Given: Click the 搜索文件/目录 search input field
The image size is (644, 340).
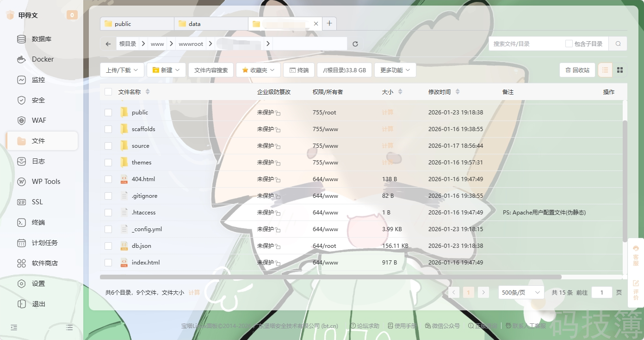Looking at the screenshot, I should coord(526,44).
